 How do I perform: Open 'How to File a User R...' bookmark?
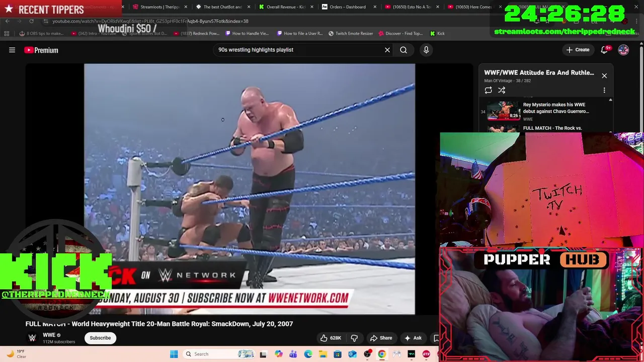pyautogui.click(x=300, y=34)
